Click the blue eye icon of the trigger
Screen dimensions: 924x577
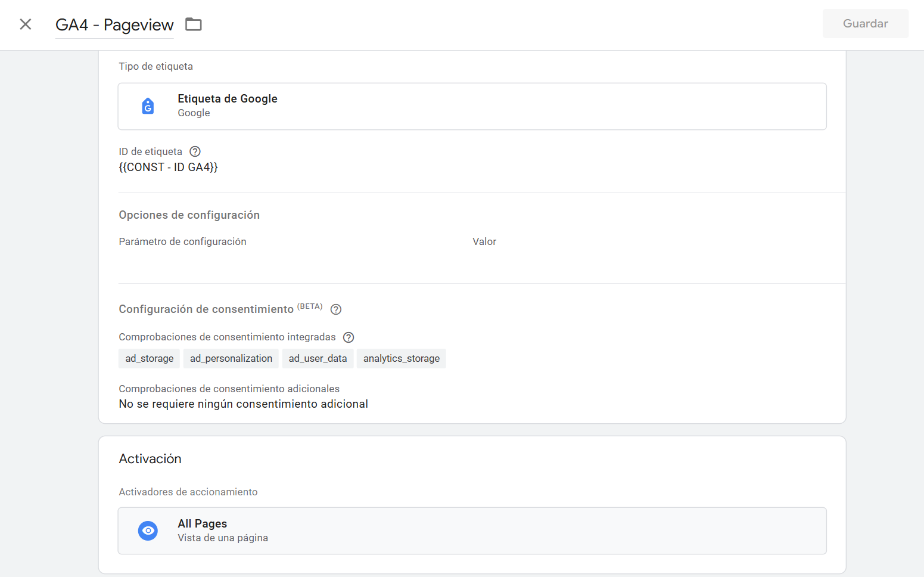coord(148,531)
